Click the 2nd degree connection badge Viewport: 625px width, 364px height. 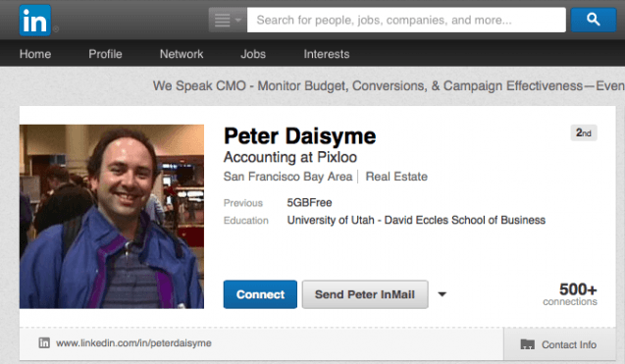pos(584,132)
